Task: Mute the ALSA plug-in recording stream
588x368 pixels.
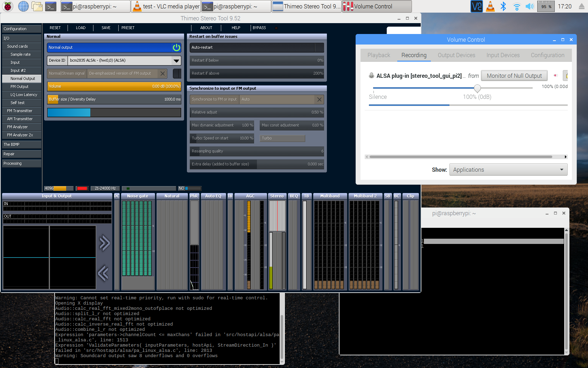Action: click(x=555, y=76)
